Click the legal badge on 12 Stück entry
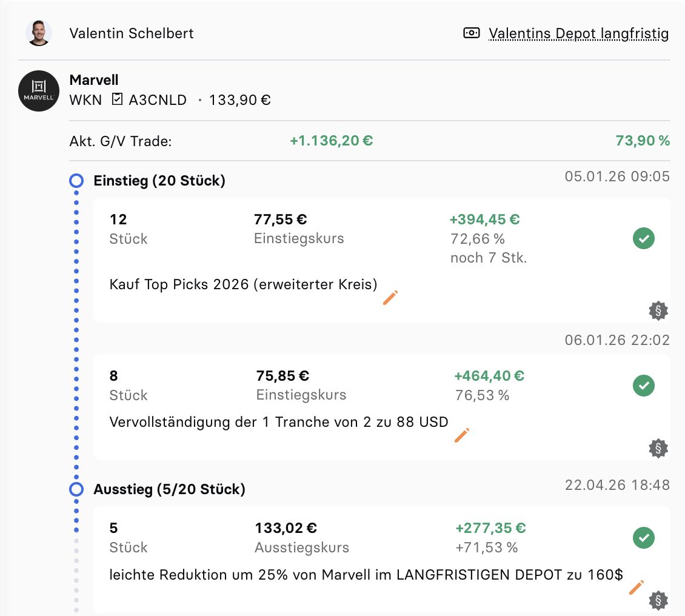Image resolution: width=685 pixels, height=616 pixels. [x=658, y=311]
